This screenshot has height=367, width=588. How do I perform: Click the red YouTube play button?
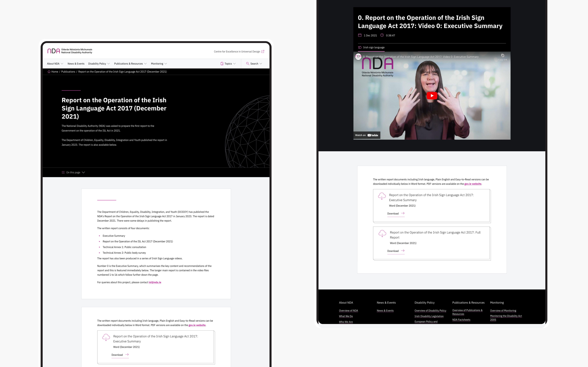(432, 96)
